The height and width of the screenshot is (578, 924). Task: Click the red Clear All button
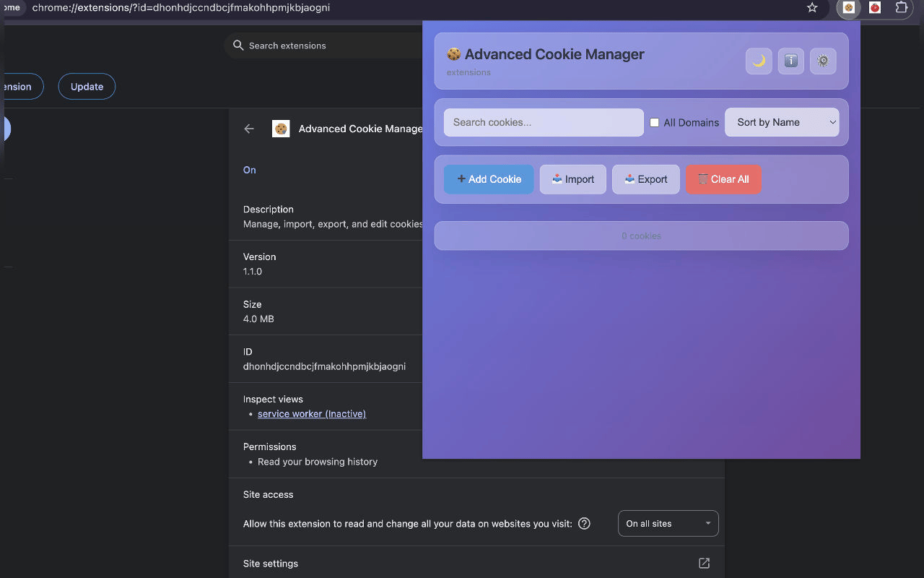[723, 179]
